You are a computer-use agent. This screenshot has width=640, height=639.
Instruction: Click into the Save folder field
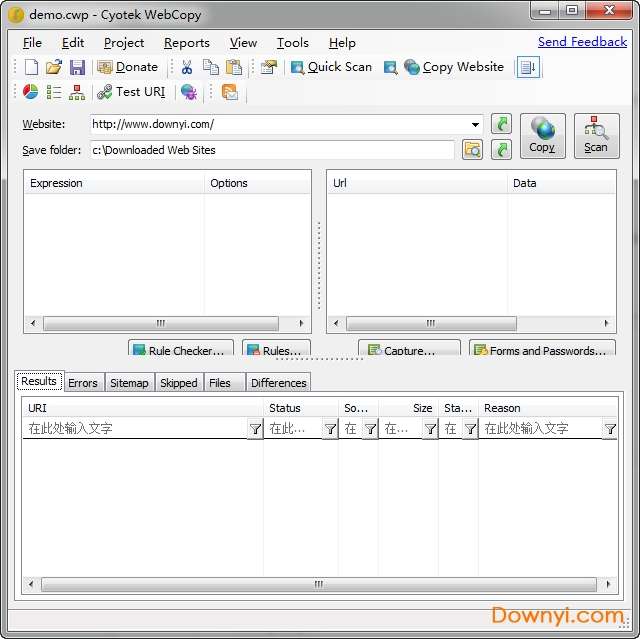[x=272, y=150]
